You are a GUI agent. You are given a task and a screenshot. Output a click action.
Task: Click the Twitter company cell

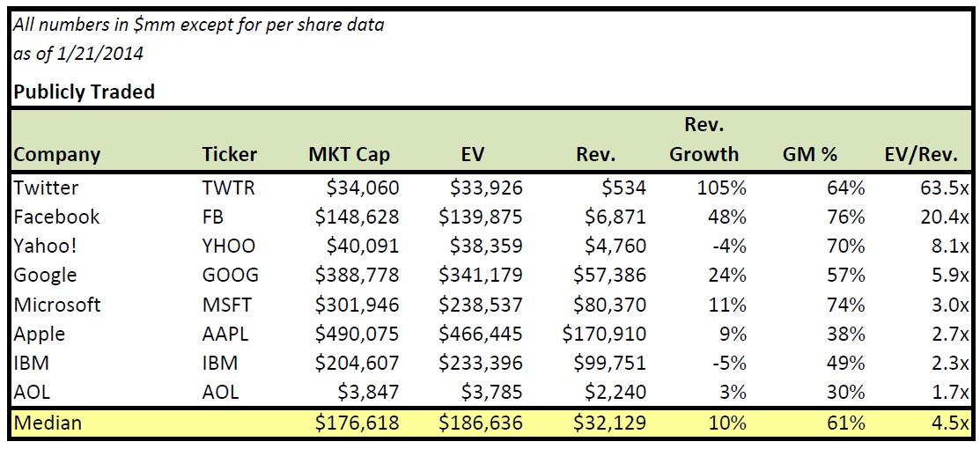[46, 188]
